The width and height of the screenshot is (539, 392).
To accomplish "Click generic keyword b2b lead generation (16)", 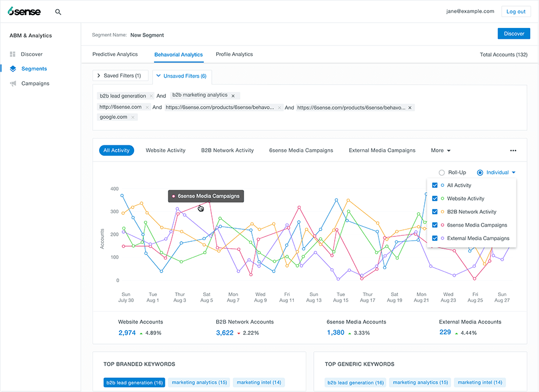I will pos(355,382).
